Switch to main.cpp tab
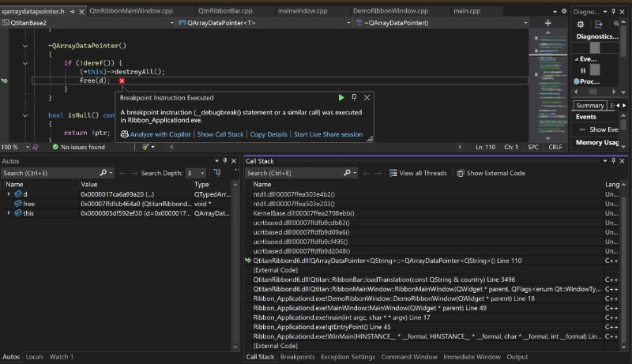 tap(467, 11)
